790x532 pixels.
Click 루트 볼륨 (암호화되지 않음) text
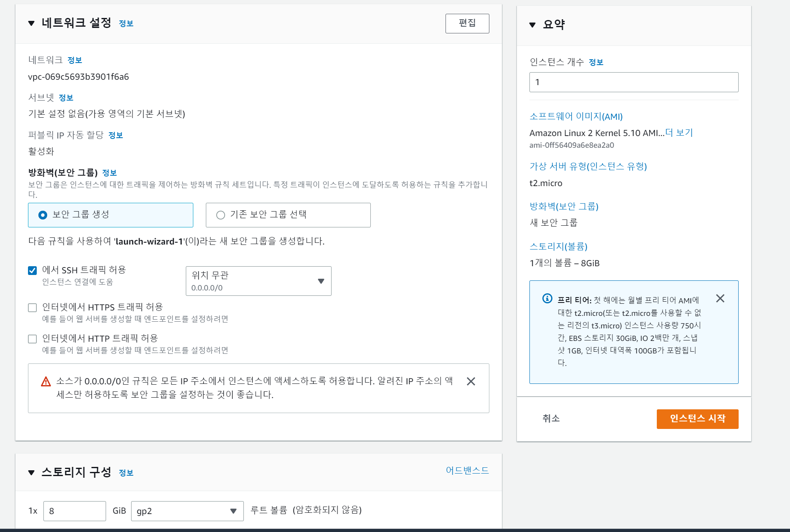pyautogui.click(x=306, y=510)
